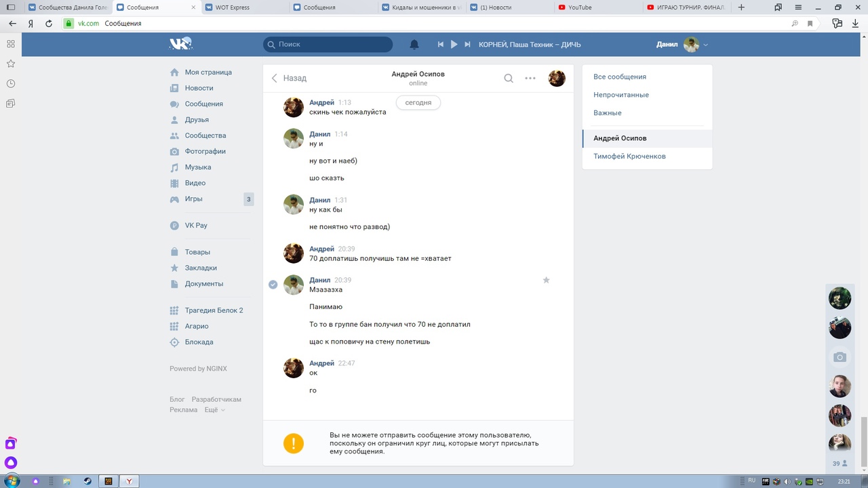Skip to the next track
This screenshot has height=488, width=868.
pyautogui.click(x=467, y=45)
